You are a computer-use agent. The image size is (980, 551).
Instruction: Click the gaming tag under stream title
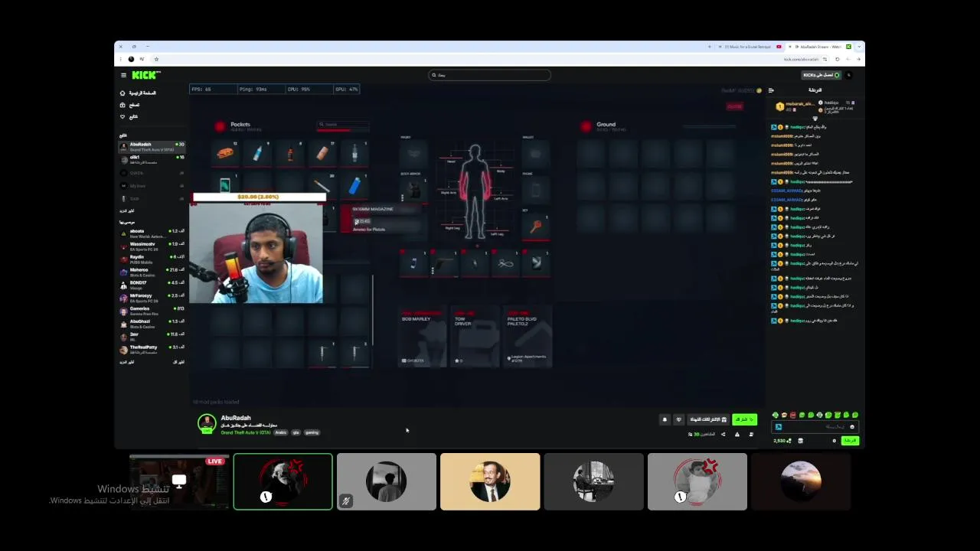pyautogui.click(x=312, y=432)
